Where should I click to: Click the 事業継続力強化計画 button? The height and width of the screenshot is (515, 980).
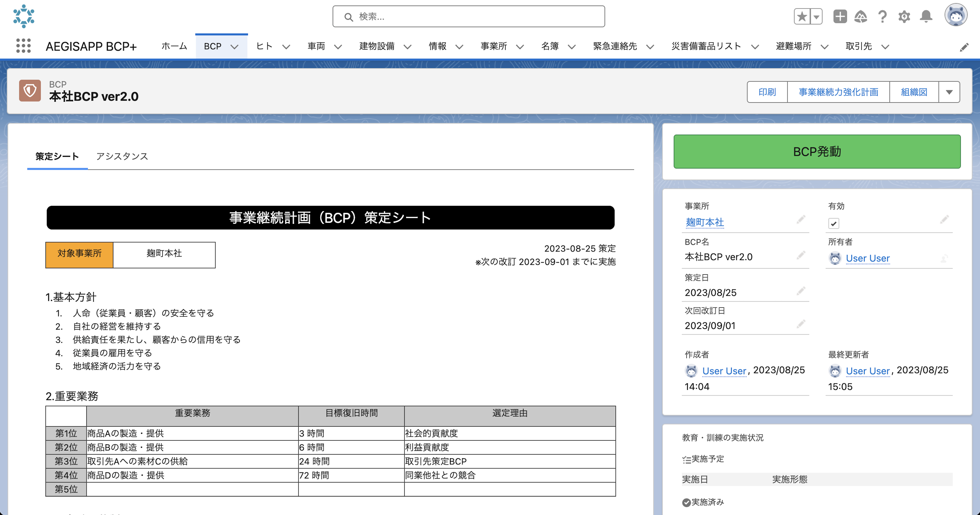pos(839,92)
